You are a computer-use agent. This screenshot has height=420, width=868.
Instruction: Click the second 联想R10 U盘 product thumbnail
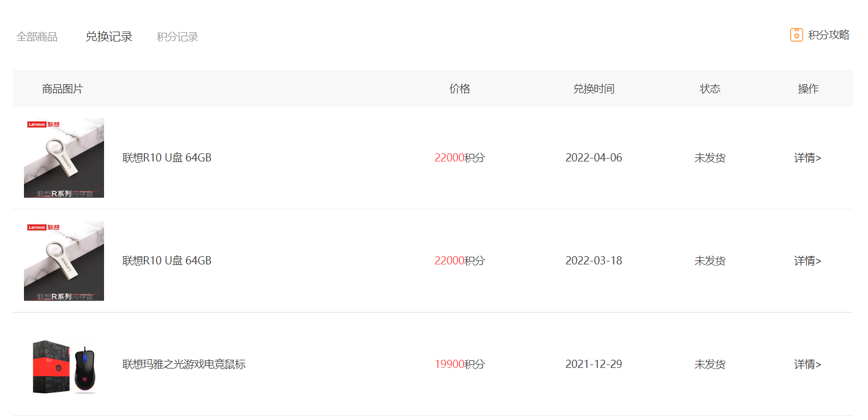coord(64,261)
